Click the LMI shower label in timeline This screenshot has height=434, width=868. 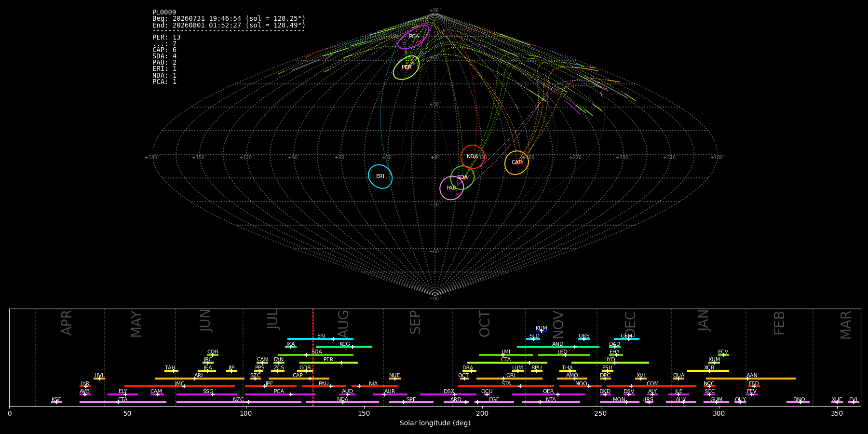[506, 352]
